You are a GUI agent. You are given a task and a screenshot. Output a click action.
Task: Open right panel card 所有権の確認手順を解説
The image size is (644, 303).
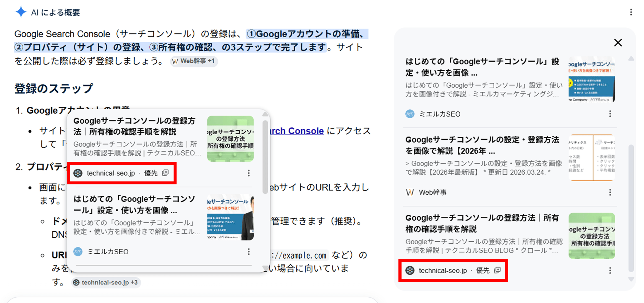click(x=483, y=223)
